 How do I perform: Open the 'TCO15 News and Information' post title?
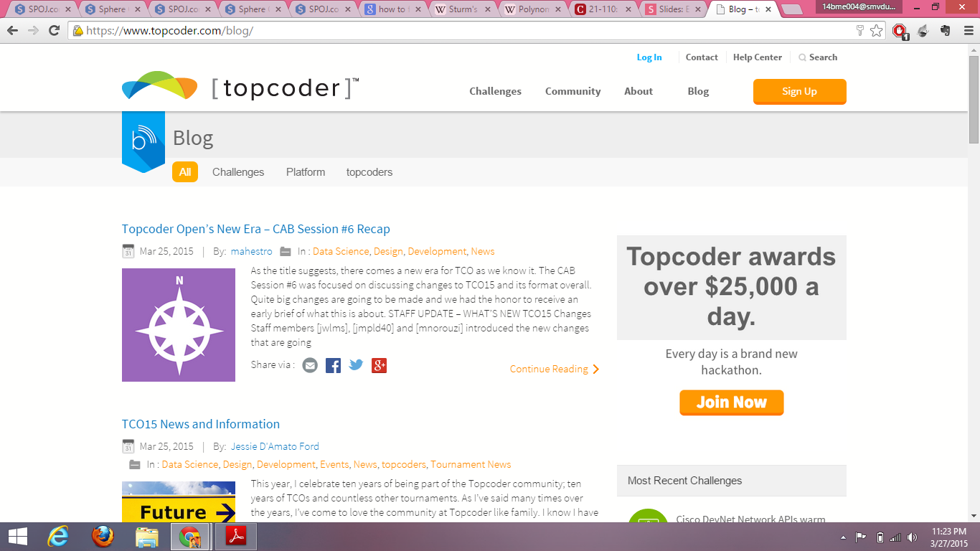click(201, 424)
